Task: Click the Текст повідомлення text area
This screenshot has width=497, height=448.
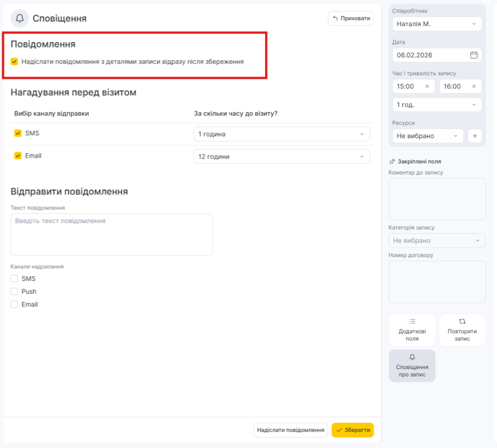Action: click(x=112, y=235)
